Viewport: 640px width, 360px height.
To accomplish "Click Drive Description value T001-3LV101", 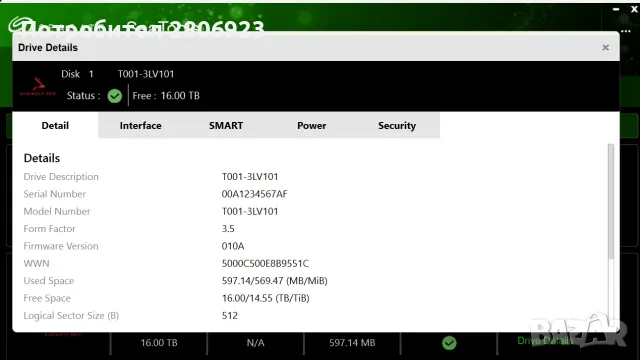I will click(250, 177).
